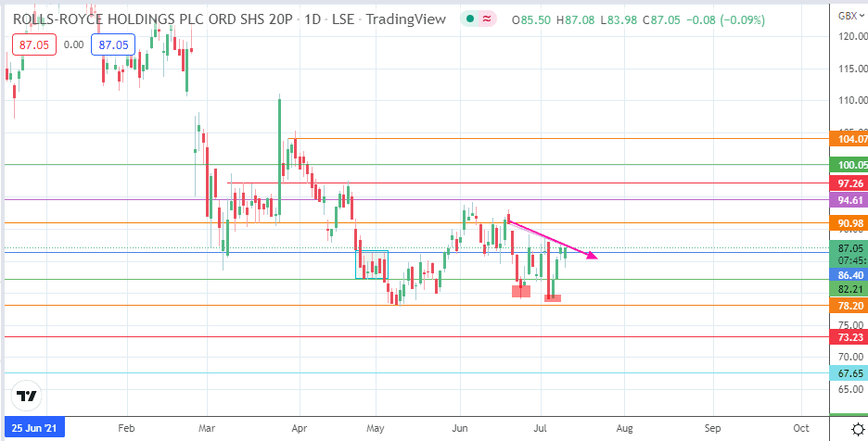Click the 110.00 price axis tick
The image size is (868, 441).
click(852, 100)
